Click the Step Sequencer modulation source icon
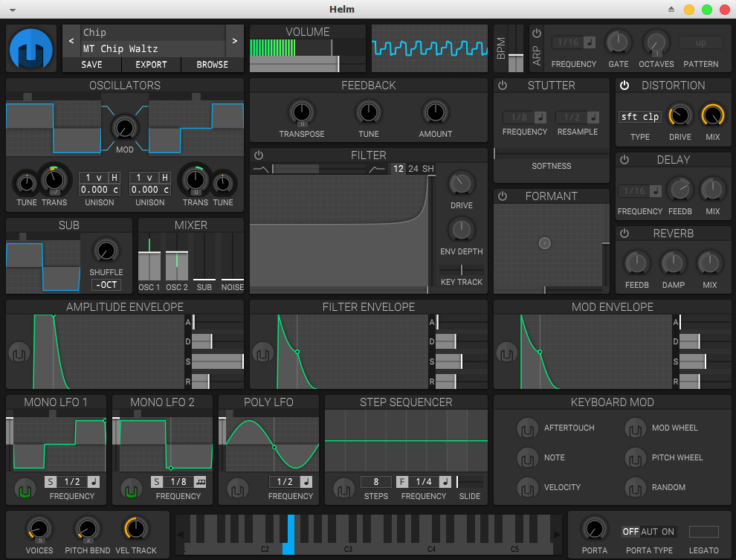The height and width of the screenshot is (560, 736). pos(343,490)
